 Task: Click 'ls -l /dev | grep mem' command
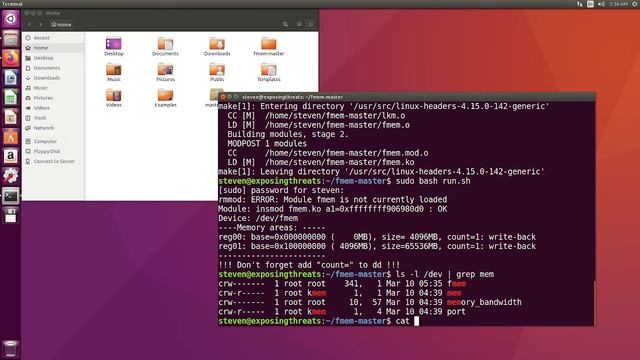(x=444, y=274)
